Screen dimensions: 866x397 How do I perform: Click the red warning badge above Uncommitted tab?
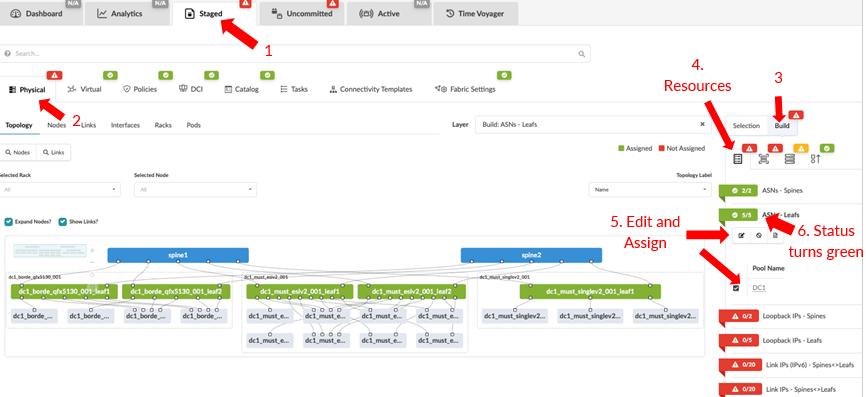(332, 4)
